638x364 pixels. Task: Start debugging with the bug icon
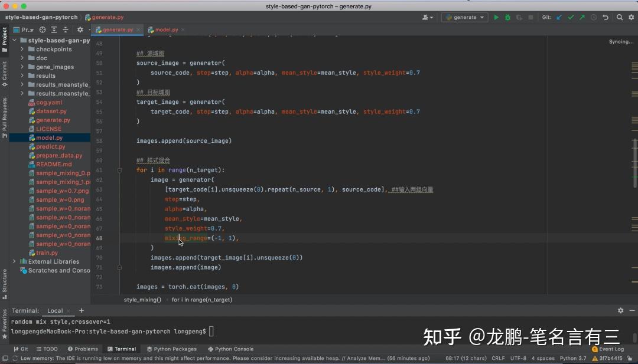coord(507,17)
